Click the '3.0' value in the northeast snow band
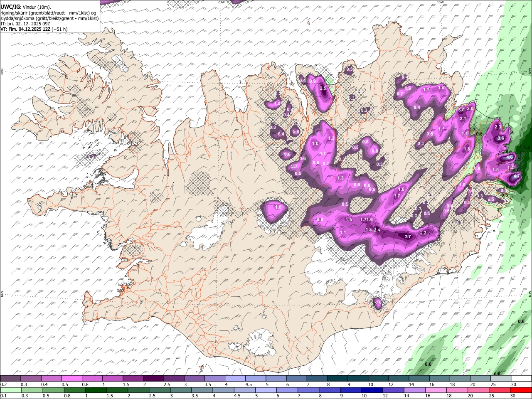 461,110
